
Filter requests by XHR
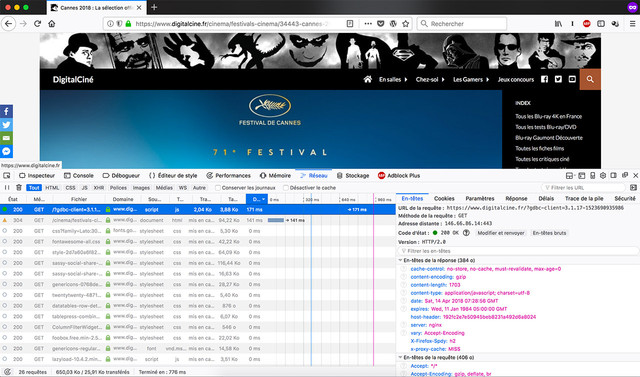(99, 188)
